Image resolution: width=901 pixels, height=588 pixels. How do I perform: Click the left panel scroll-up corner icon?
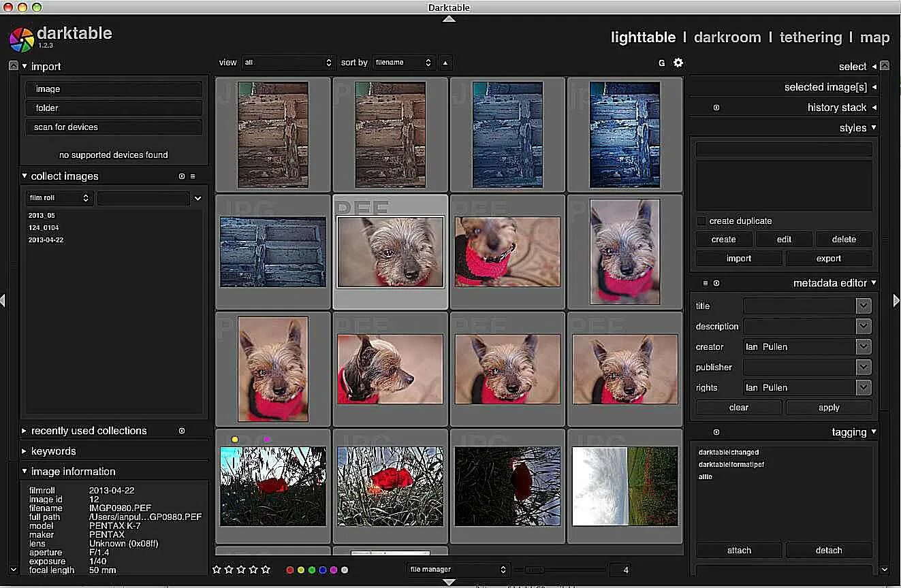click(x=14, y=66)
